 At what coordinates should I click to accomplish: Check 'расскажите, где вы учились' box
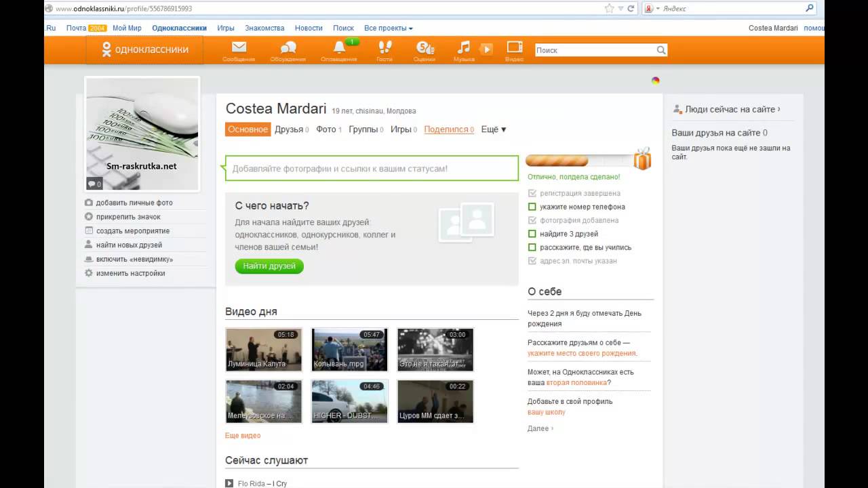pyautogui.click(x=532, y=247)
